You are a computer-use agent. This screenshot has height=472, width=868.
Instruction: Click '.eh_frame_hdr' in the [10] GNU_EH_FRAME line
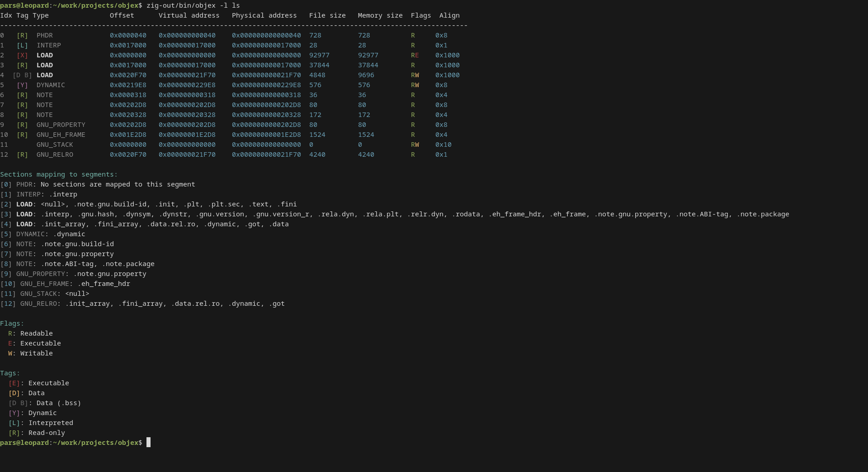coord(104,284)
